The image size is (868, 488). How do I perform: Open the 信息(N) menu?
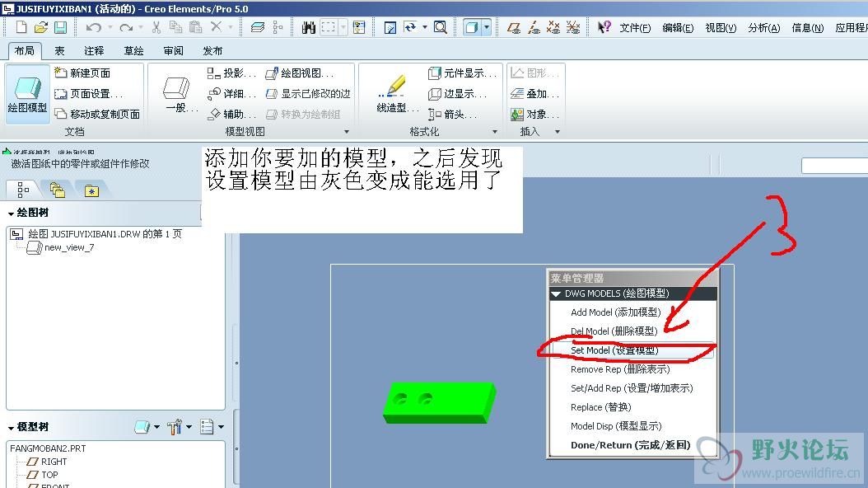[x=808, y=28]
